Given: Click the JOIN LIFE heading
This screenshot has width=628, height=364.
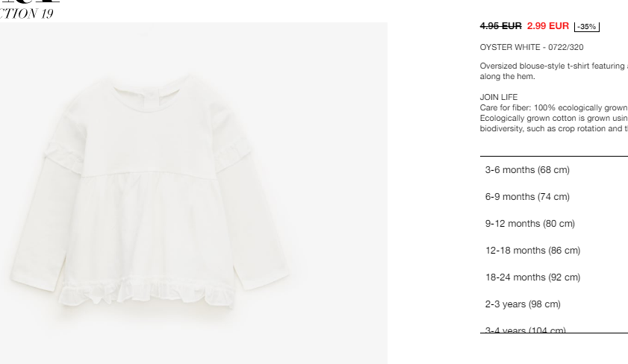Looking at the screenshot, I should click(x=499, y=97).
